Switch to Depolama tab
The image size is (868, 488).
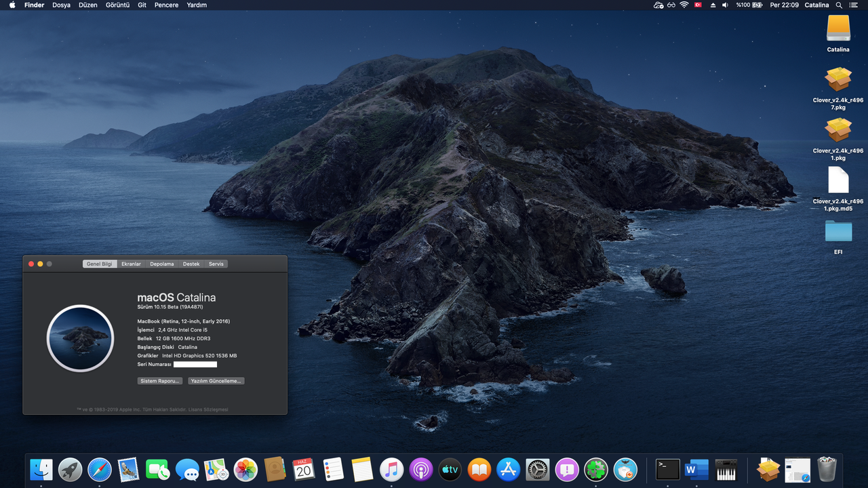(162, 264)
